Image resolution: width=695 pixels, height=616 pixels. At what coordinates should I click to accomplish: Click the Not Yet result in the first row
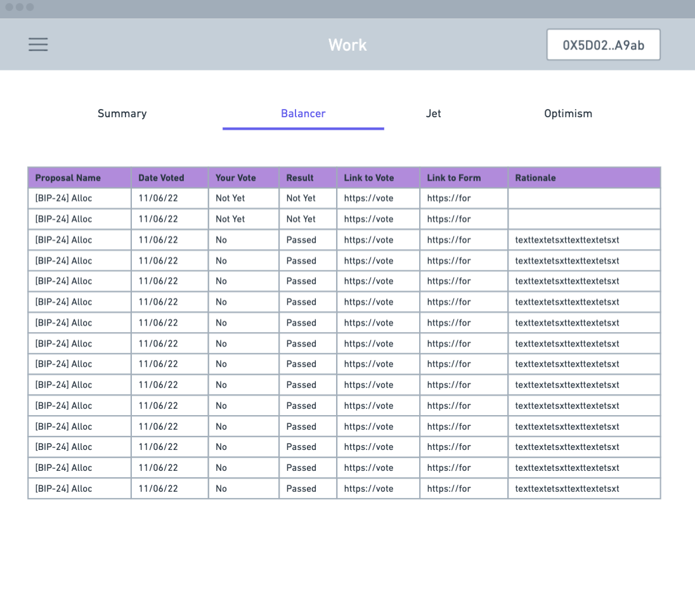click(x=301, y=198)
